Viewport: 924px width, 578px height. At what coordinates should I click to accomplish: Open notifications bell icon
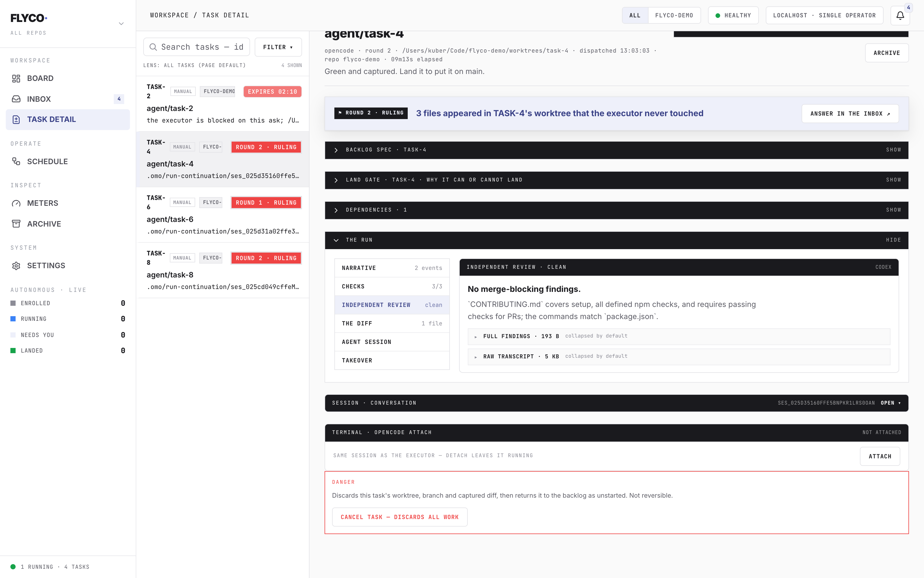(900, 16)
